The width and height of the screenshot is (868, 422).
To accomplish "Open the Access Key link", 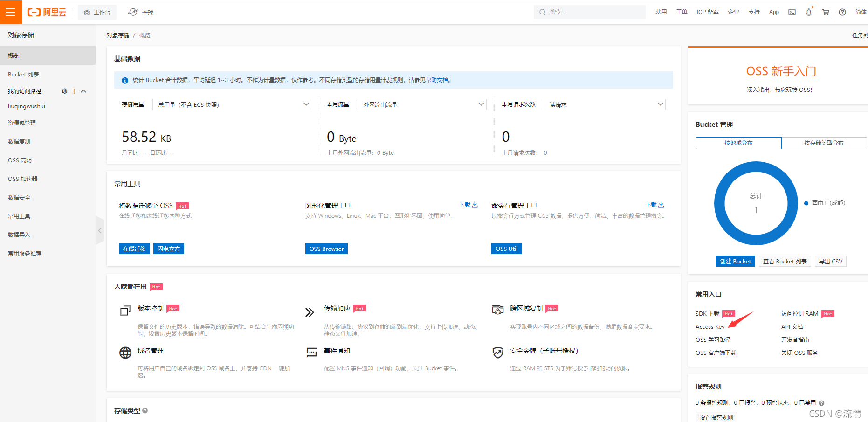I will [x=710, y=327].
